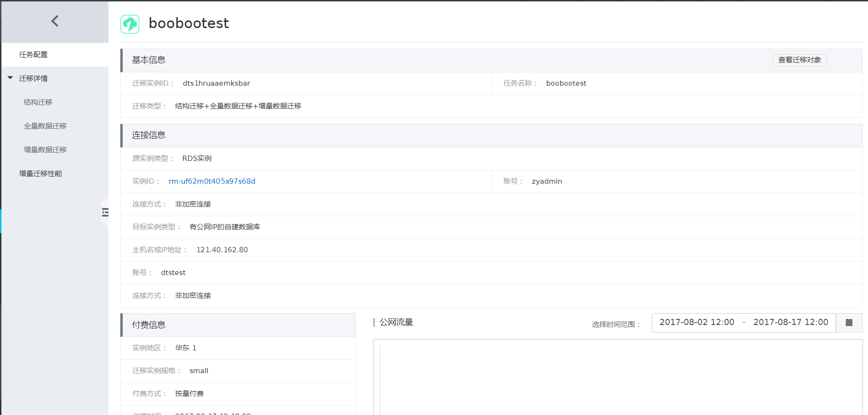Go to 结构迁移 in the sidebar
This screenshot has height=415, width=868.
(x=38, y=102)
